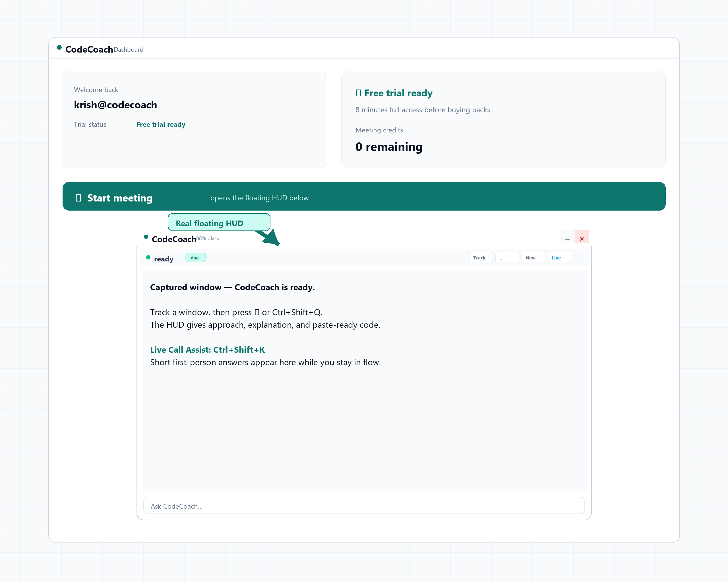Screen dimensions: 728x582
Task: Click 'opens the floating HUD below' text
Action: pos(259,198)
